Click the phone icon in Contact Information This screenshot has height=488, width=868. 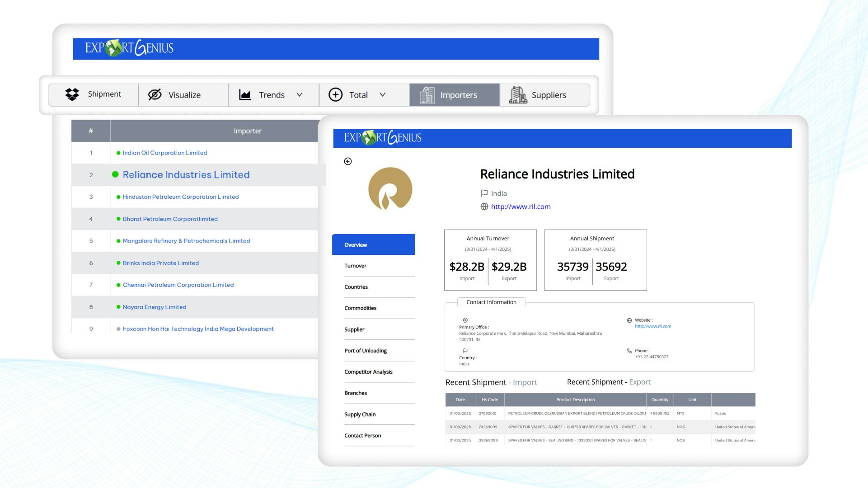click(x=629, y=351)
